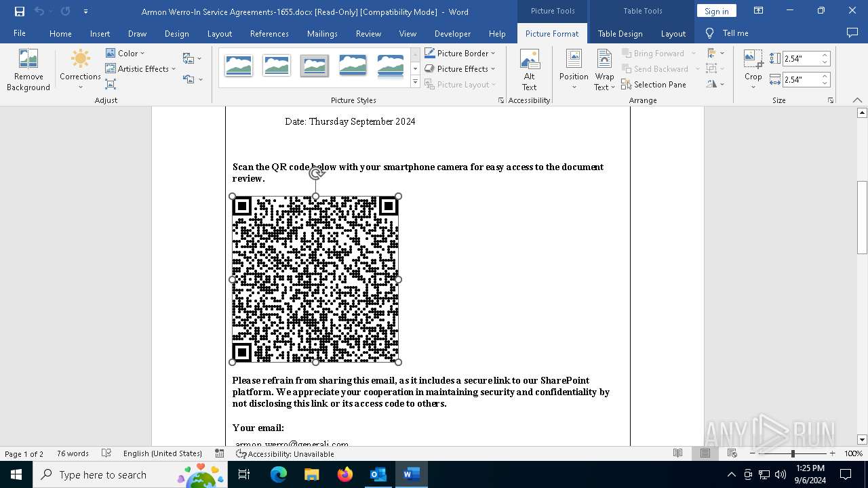Open Microsoft Edge from the taskbar

click(279, 474)
